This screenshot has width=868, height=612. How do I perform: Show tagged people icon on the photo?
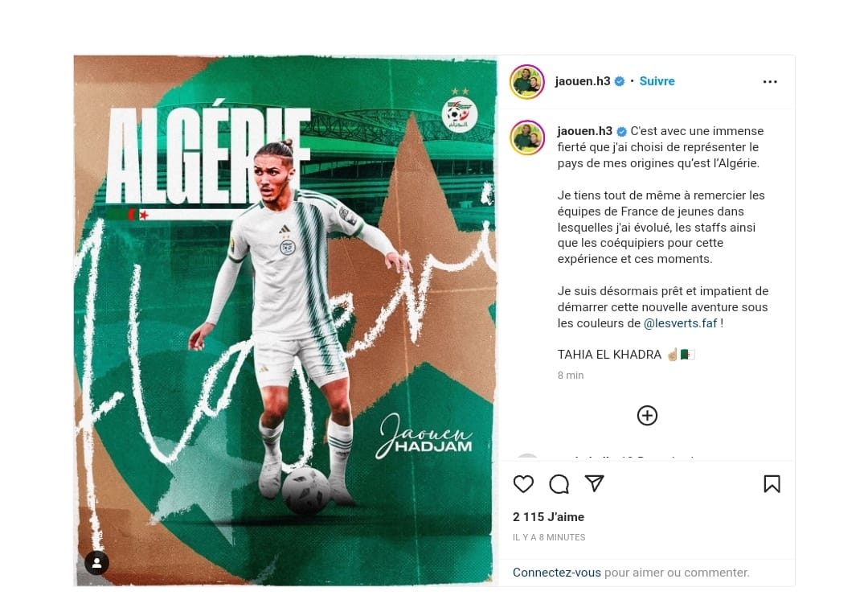pyautogui.click(x=97, y=563)
